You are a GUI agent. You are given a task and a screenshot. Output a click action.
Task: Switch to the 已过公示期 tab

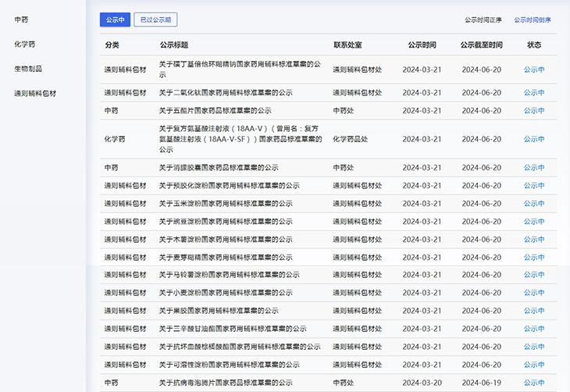tap(155, 20)
